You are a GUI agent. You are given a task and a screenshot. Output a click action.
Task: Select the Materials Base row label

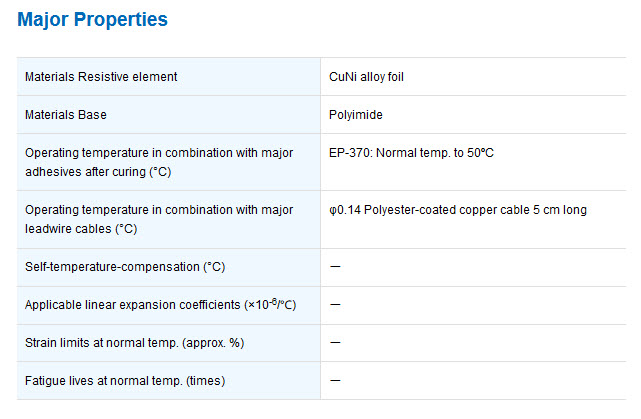[x=66, y=115]
